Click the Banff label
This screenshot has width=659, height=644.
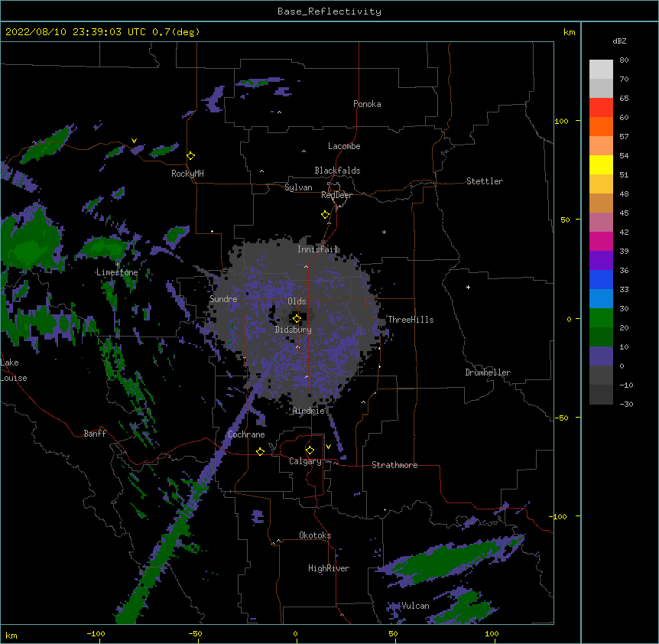click(x=95, y=434)
